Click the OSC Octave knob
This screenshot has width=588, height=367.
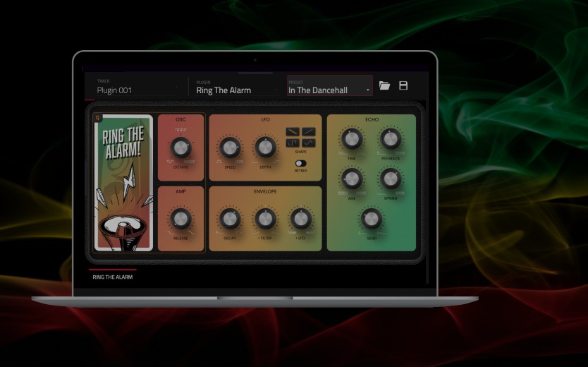pyautogui.click(x=180, y=148)
